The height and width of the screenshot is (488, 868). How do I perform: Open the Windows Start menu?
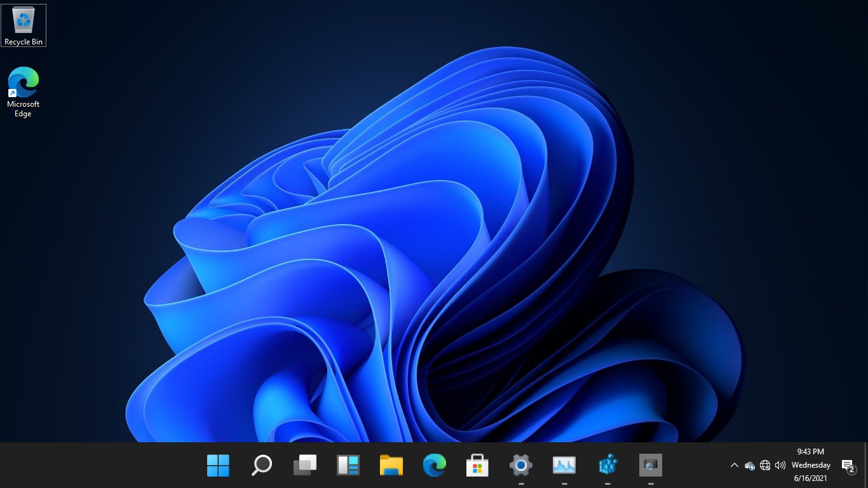point(218,465)
